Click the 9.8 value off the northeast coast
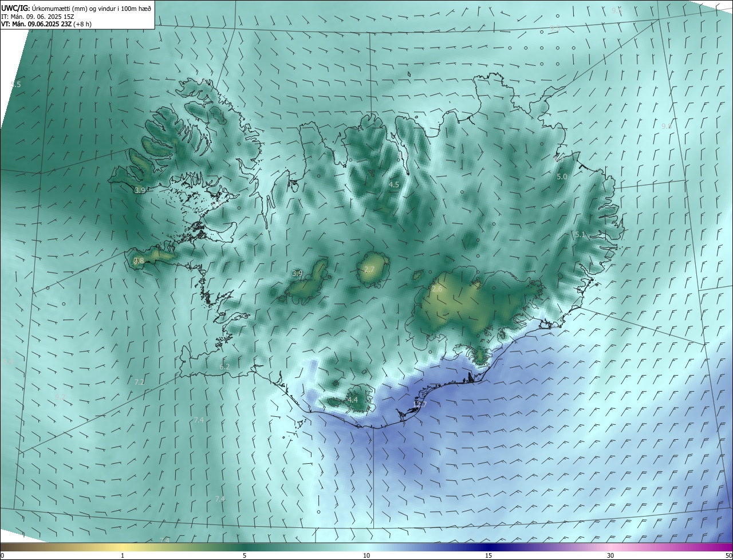 (667, 126)
